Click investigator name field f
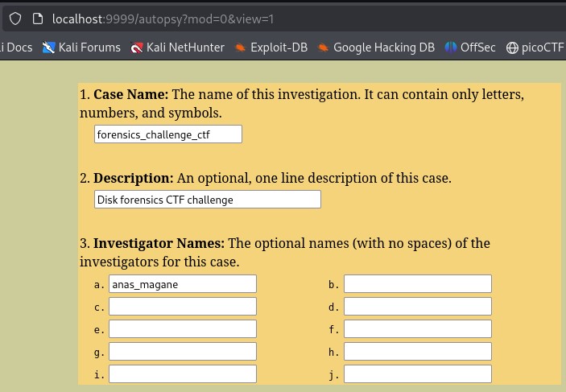Screen dimensions: 566x392 (x=418, y=329)
